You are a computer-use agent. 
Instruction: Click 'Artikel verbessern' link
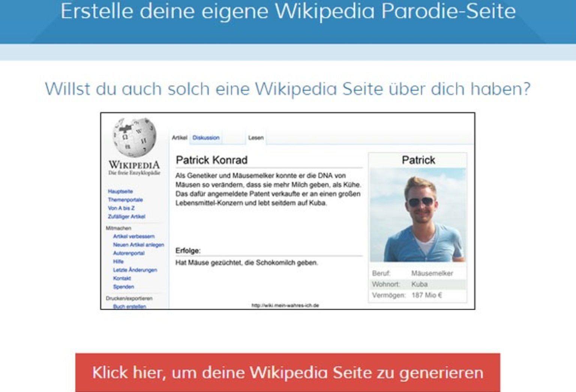[133, 236]
